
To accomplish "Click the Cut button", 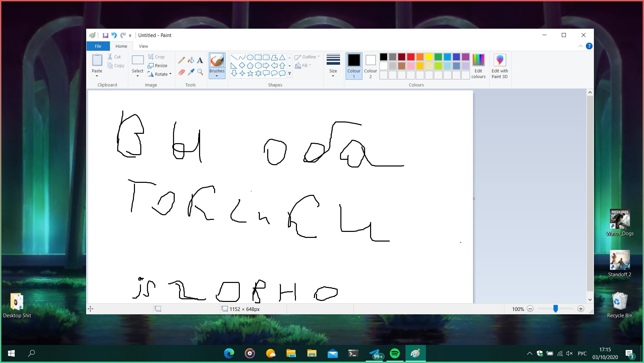I will (x=114, y=57).
